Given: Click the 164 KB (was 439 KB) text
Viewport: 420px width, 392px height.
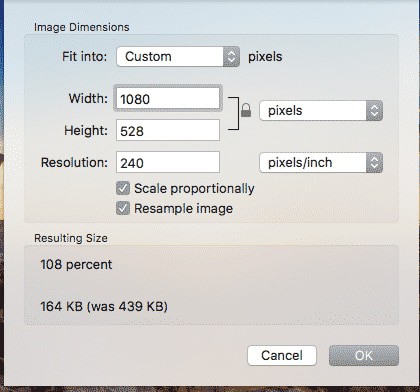Looking at the screenshot, I should pos(104,306).
